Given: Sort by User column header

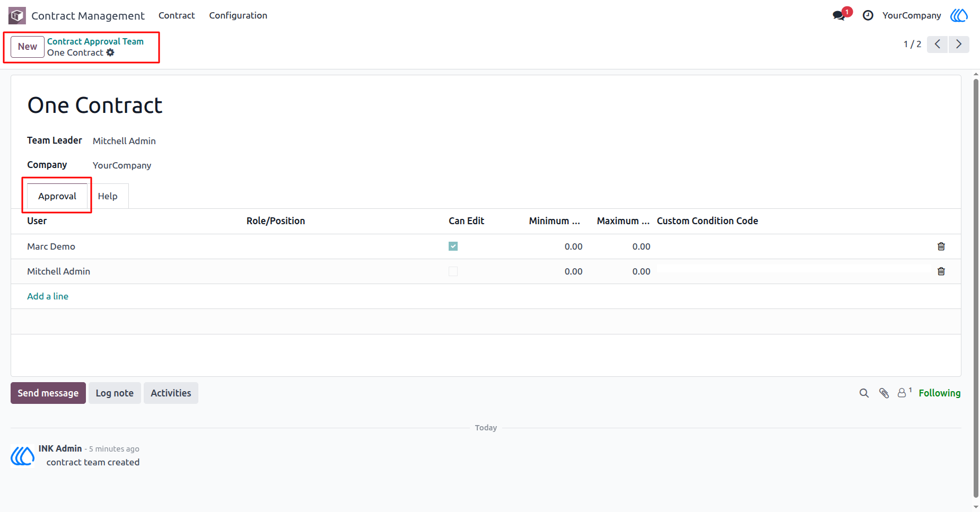Looking at the screenshot, I should (x=37, y=221).
